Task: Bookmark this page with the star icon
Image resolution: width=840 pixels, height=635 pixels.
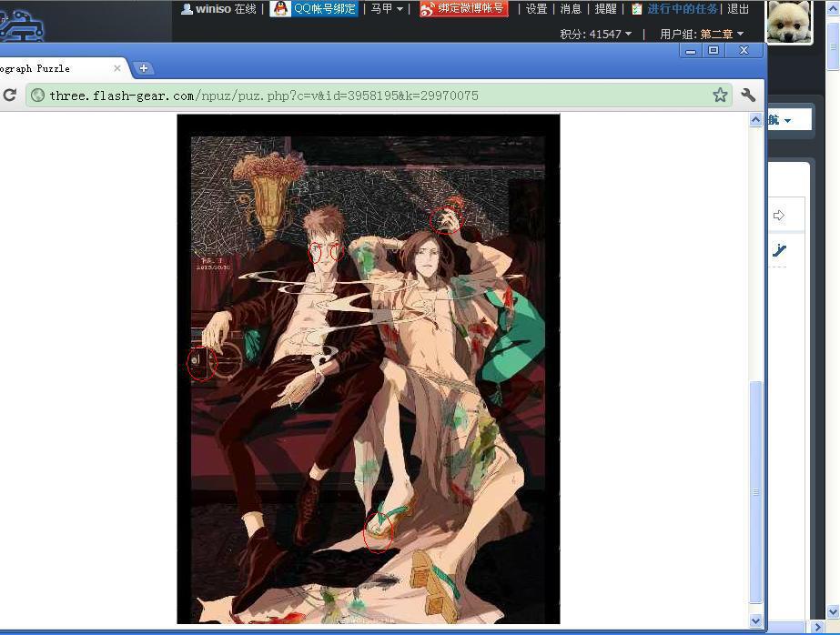Action: coord(720,96)
